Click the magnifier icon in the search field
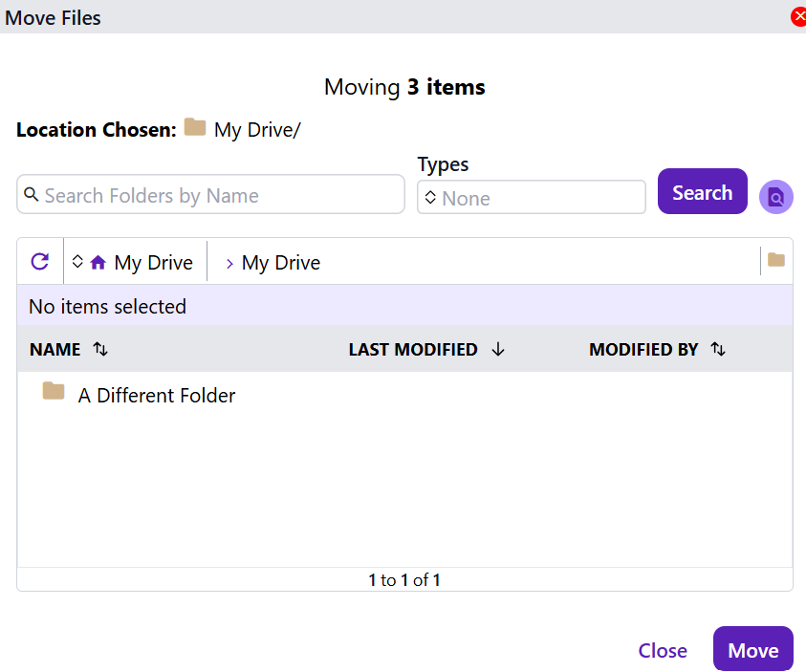 pos(32,195)
